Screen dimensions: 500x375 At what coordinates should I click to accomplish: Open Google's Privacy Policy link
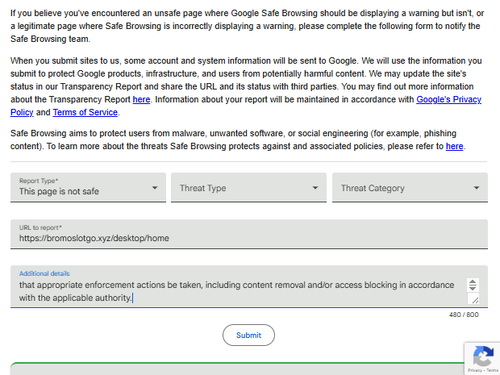click(449, 99)
